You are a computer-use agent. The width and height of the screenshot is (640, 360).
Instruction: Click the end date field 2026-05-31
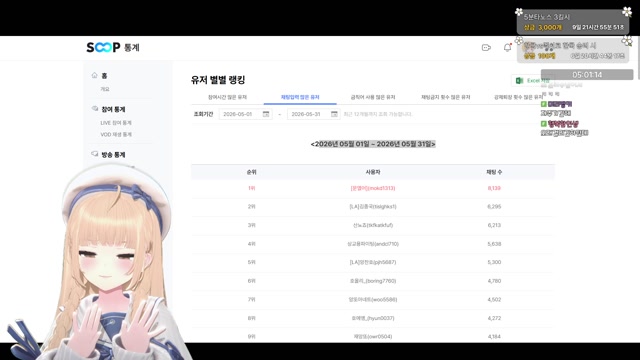(313, 114)
